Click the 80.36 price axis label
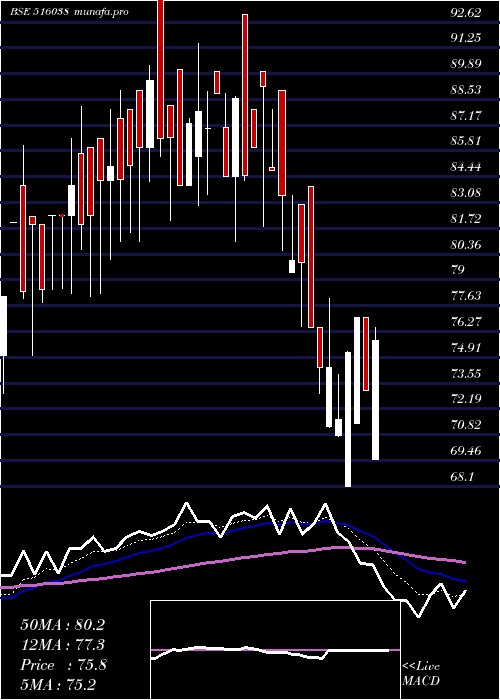Screen dimensions: 500x700 pos(466,245)
